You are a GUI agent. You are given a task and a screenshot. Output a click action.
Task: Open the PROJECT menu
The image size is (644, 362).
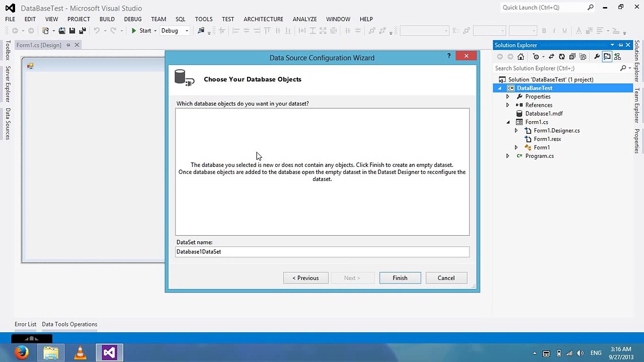78,19
